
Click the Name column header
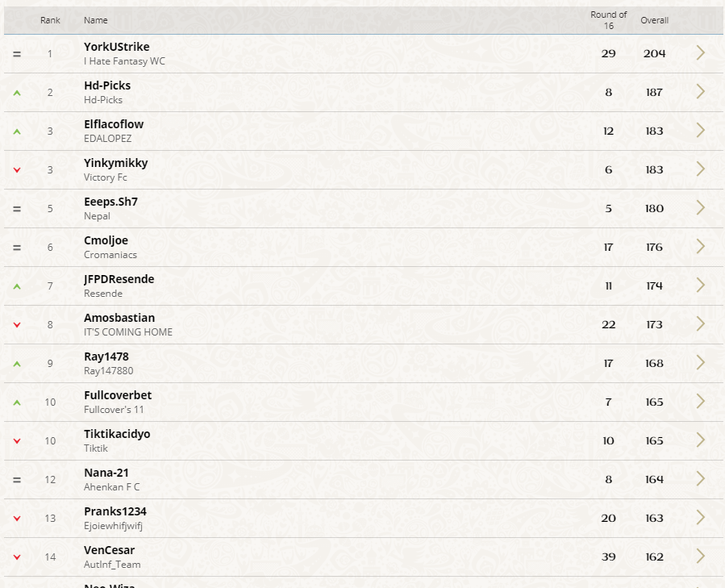(96, 20)
